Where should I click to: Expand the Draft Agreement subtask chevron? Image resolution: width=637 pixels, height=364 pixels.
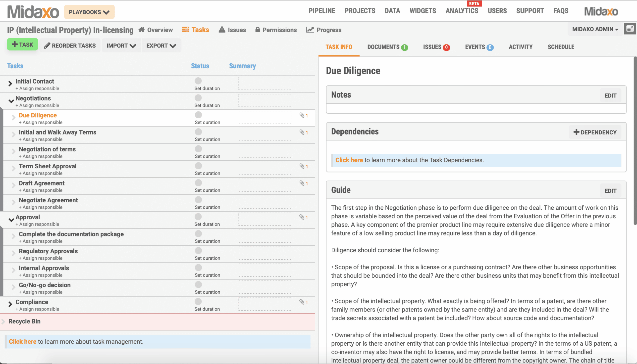(x=13, y=185)
